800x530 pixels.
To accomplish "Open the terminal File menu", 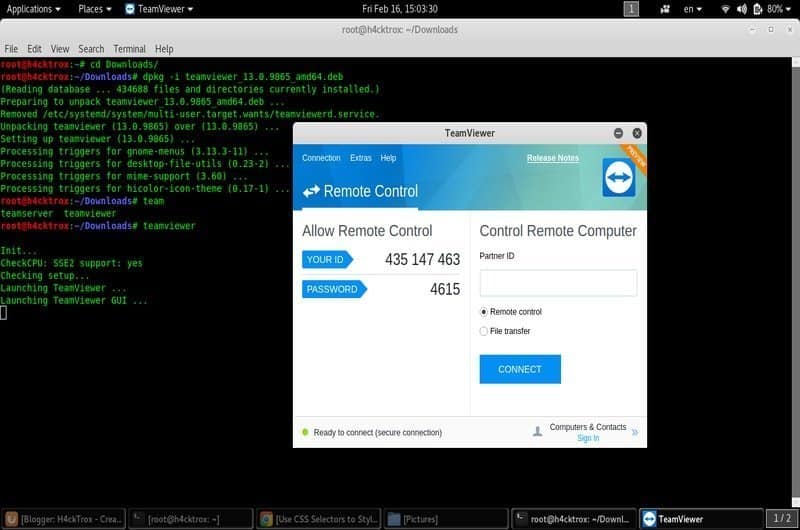I will 11,49.
